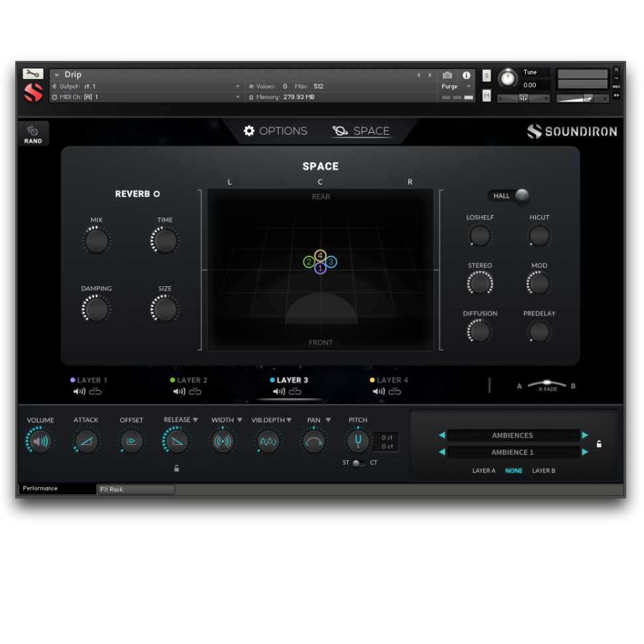The width and height of the screenshot is (644, 644).
Task: Open the Release dropdown arrow
Action: (x=195, y=420)
